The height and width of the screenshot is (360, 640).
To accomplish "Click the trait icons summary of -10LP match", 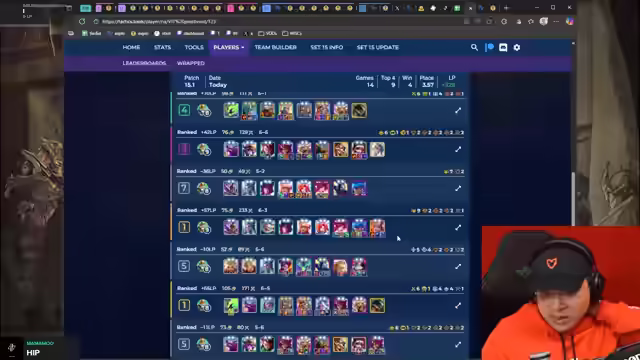I will click(x=437, y=250).
